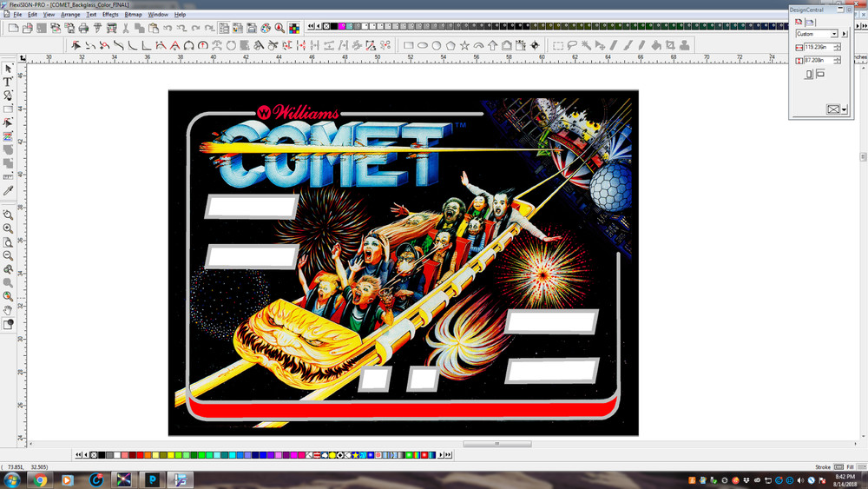Open Windows Start button

click(11, 479)
